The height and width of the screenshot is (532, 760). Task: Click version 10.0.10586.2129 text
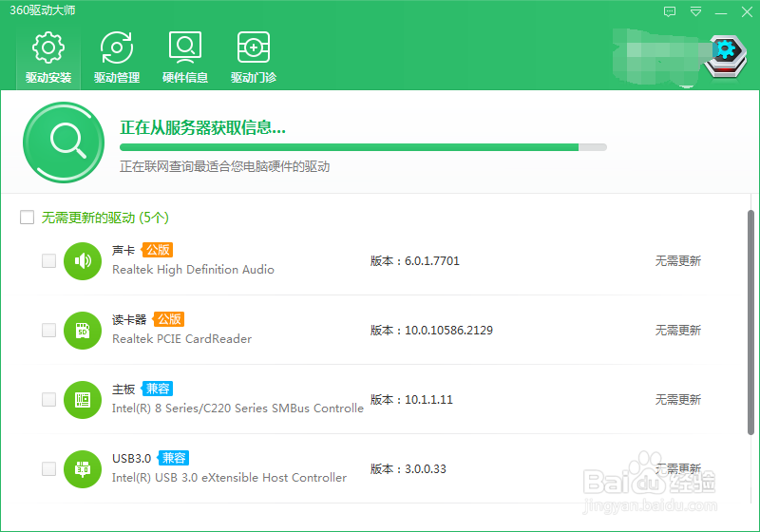pyautogui.click(x=432, y=331)
